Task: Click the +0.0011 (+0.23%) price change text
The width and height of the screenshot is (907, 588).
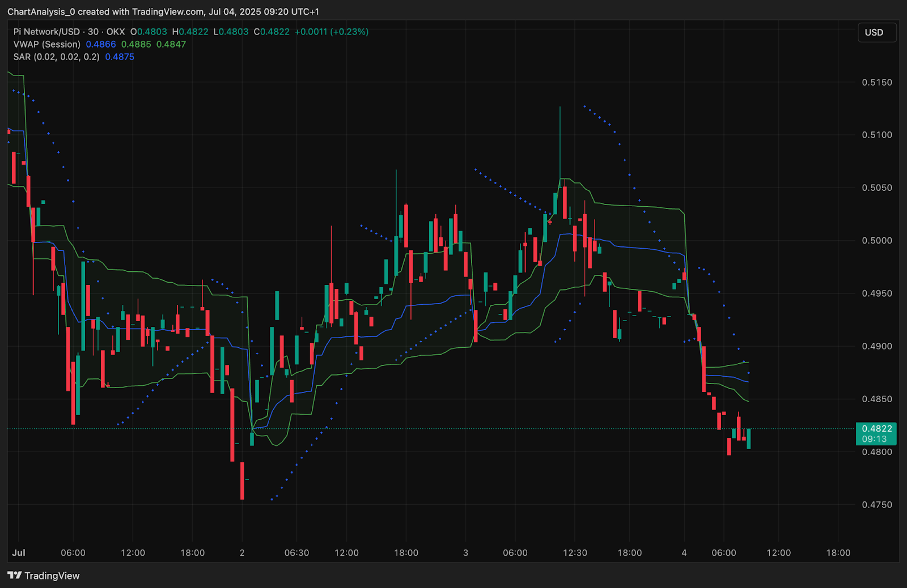Action: 332,32
